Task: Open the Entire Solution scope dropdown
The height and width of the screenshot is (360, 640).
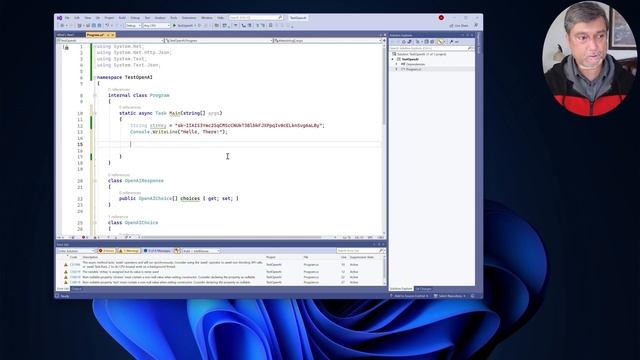Action: coord(76,251)
